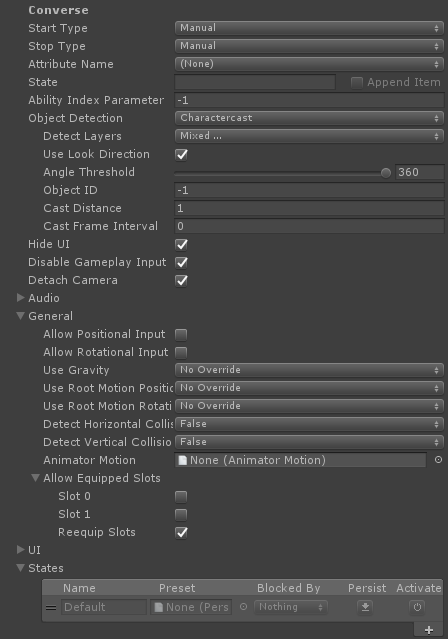Uncheck the Detach Camera checkbox
The image size is (448, 639).
click(x=181, y=280)
